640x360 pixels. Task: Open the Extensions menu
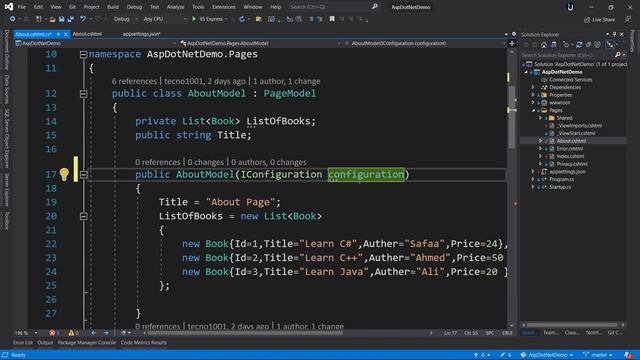(x=223, y=7)
